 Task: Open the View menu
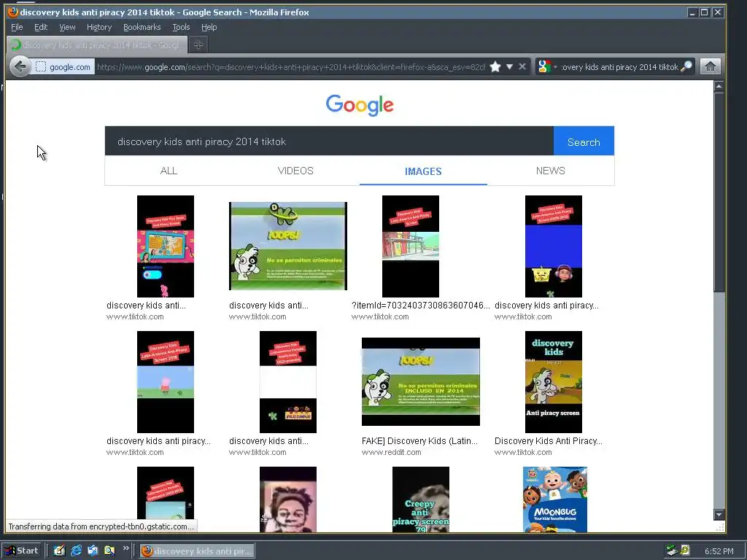[67, 27]
